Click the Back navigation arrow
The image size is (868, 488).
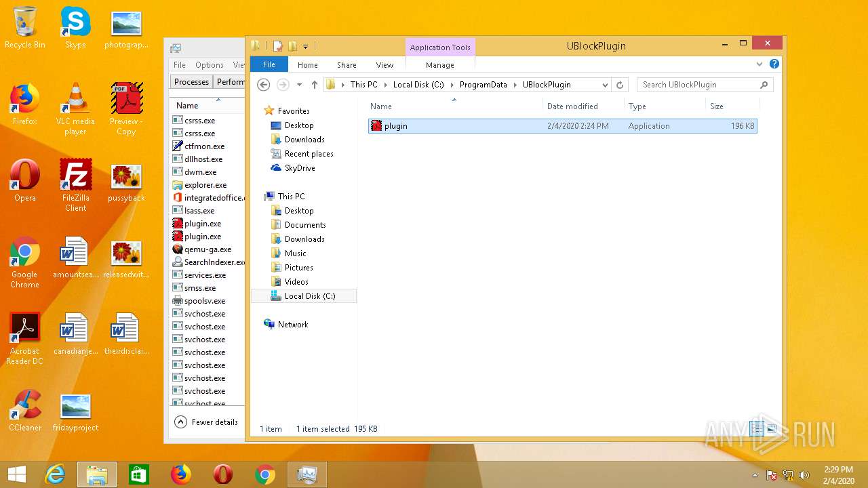click(264, 85)
